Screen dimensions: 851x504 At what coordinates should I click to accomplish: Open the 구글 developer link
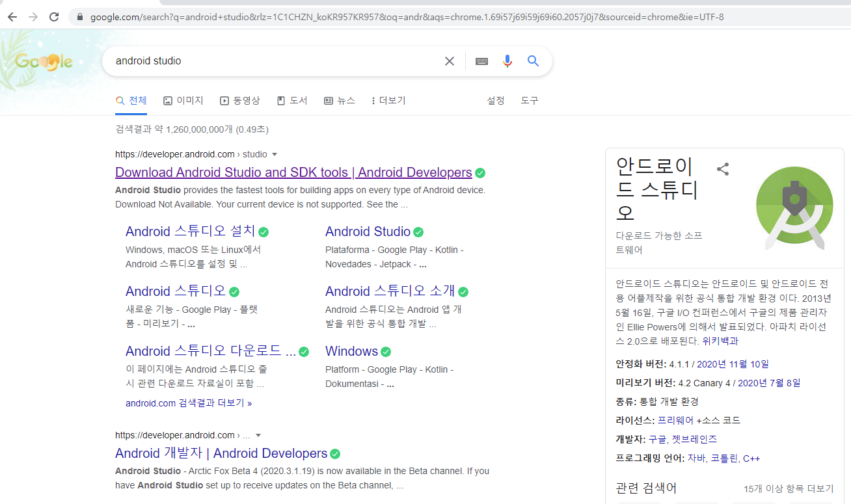(657, 440)
